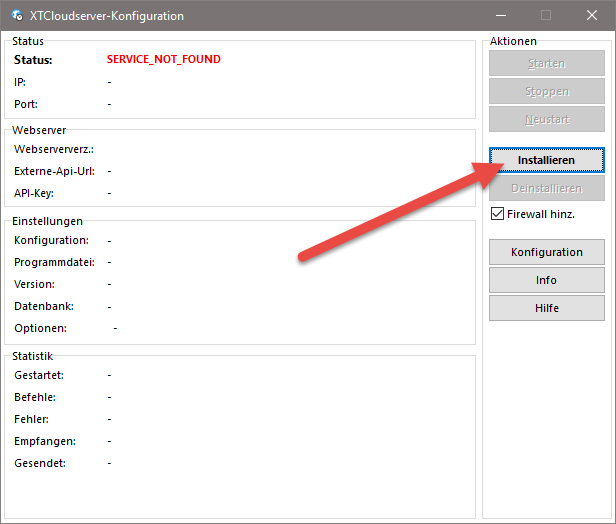
Task: Minimize the XTCloudserver-Konfiguration window
Action: [500, 15]
